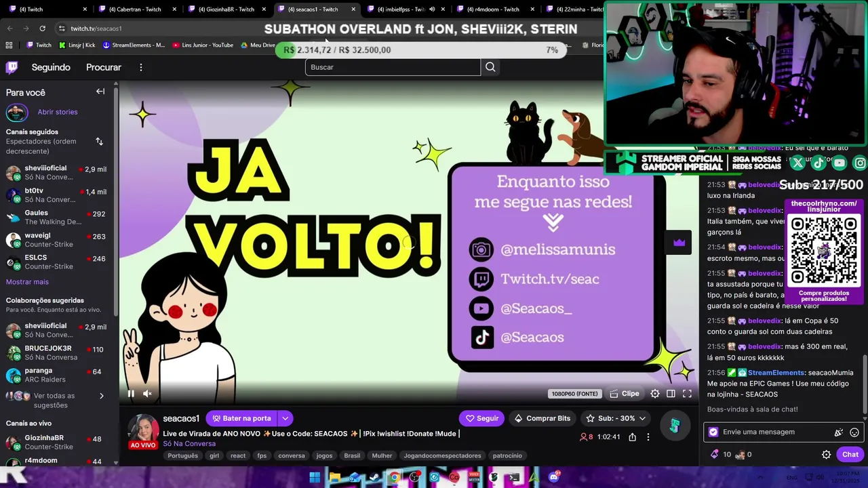Select the Jogandocomespectadores tag
868x488 pixels.
(442, 455)
